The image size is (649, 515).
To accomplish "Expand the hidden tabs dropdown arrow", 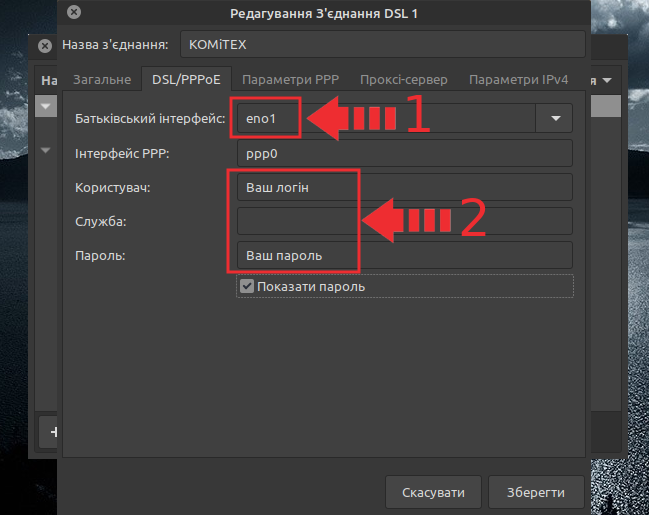I will [x=607, y=80].
